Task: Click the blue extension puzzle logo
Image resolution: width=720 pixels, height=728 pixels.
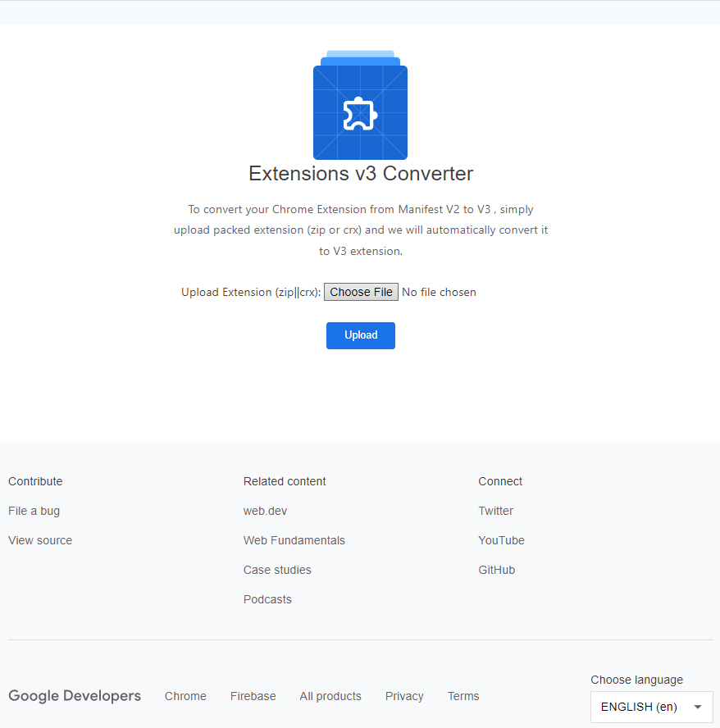Action: click(x=361, y=105)
